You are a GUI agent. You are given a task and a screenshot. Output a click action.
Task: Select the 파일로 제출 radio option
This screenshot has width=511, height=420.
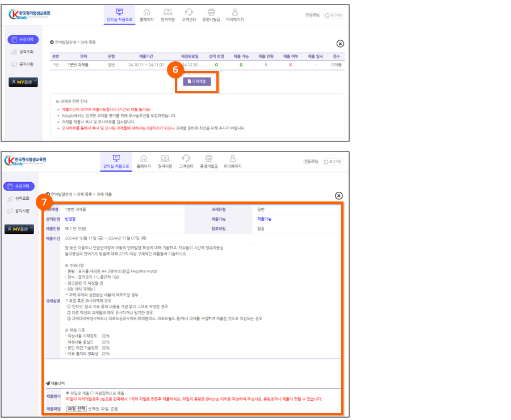pyautogui.click(x=68, y=393)
